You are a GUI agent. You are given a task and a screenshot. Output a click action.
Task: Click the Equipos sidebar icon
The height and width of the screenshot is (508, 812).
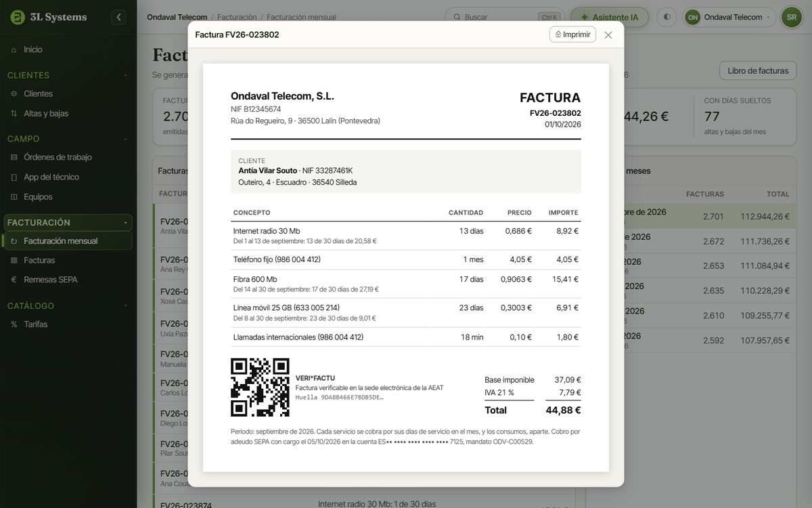(14, 196)
